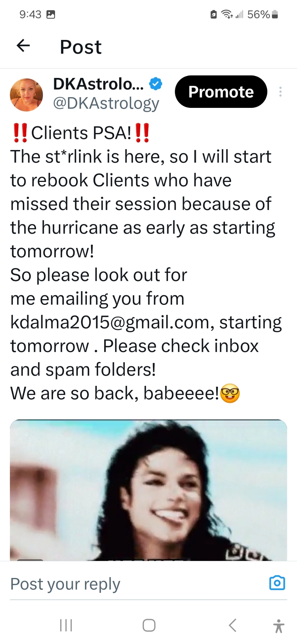Tap the accessibility figure icon
This screenshot has width=297, height=644.
(279, 626)
